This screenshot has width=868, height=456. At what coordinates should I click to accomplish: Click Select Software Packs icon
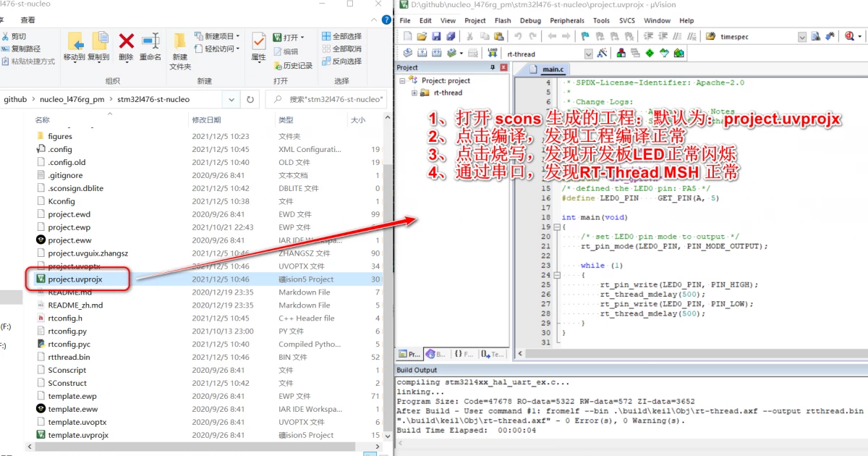[x=664, y=54]
